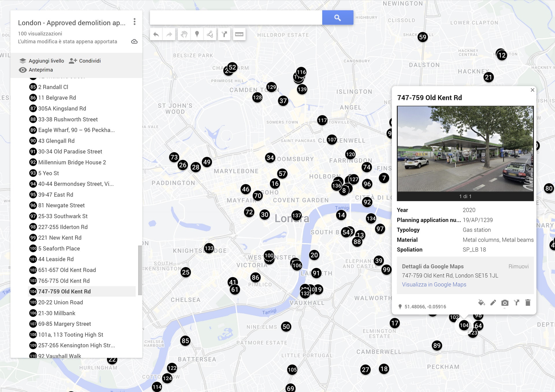Image resolution: width=555 pixels, height=392 pixels.
Task: Click map marker 59
Action: 423,37
